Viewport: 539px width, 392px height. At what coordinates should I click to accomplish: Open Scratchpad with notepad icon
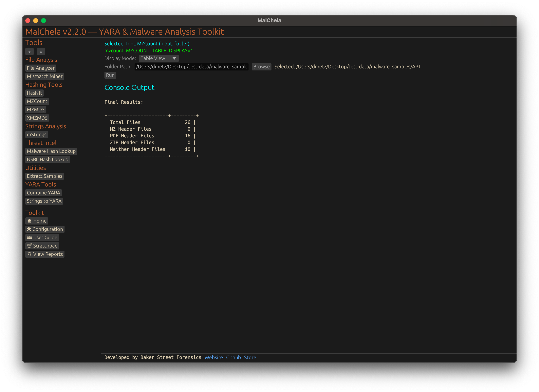tap(42, 246)
